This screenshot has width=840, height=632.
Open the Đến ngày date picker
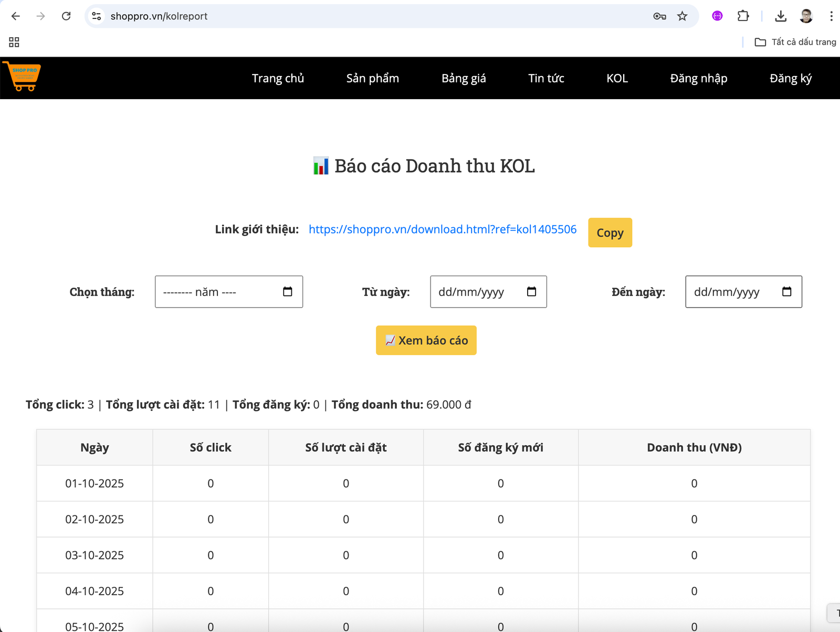[x=786, y=292]
